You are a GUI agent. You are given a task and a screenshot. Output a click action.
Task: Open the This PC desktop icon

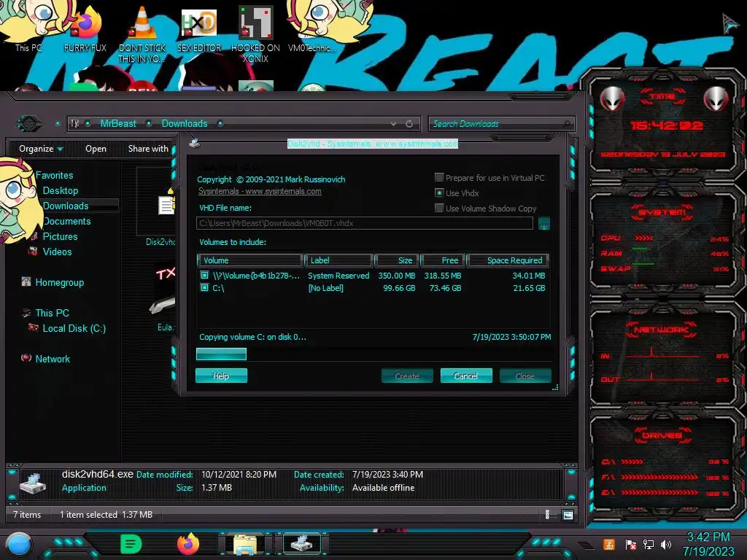point(28,26)
